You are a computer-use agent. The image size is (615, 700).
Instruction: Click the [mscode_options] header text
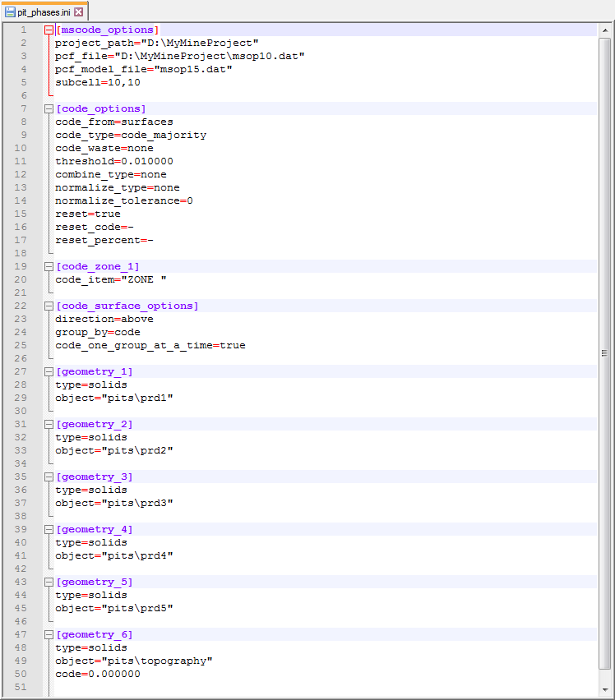point(108,30)
